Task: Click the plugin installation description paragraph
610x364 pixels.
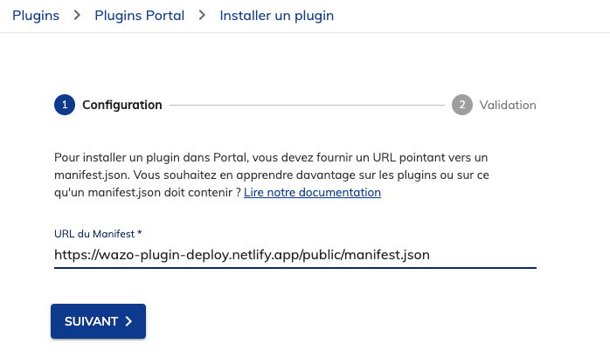Action: point(272,175)
